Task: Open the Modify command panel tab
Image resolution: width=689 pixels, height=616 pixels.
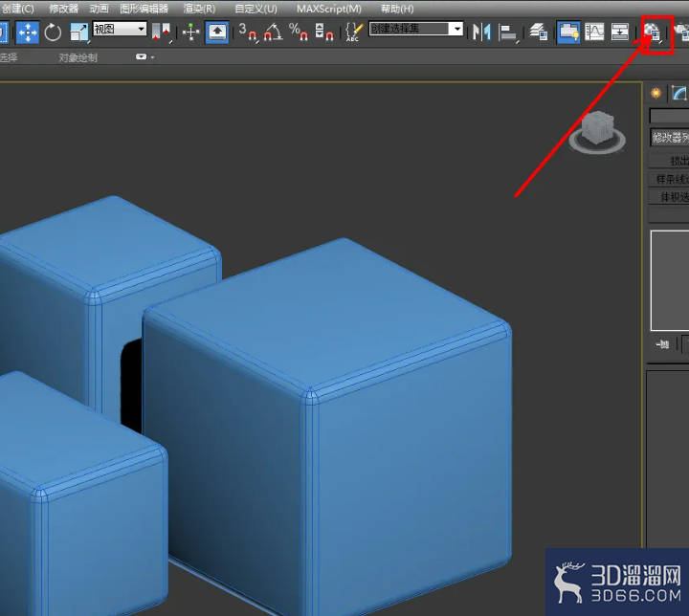Action: pos(679,93)
